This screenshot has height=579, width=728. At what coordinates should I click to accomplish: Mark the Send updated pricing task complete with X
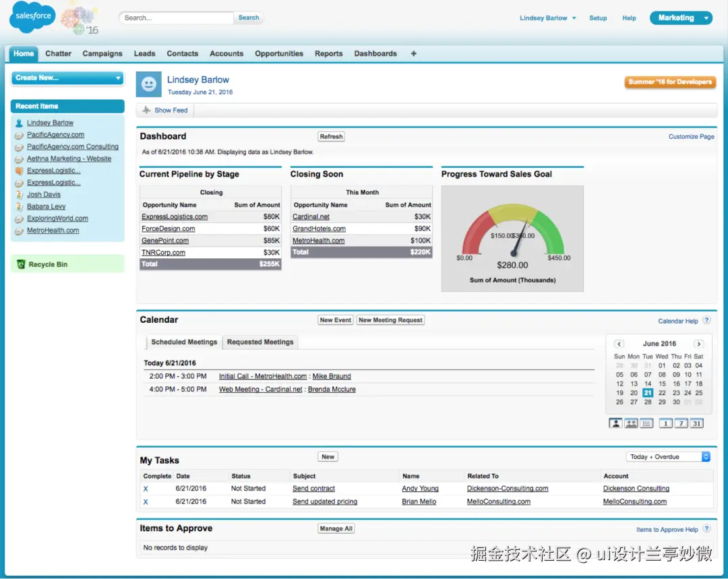146,502
